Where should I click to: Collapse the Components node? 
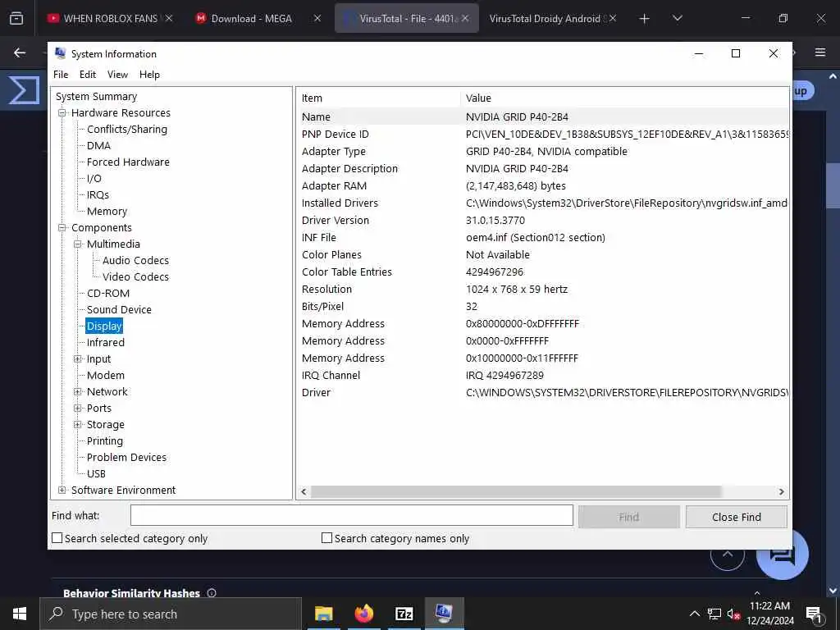pos(62,228)
